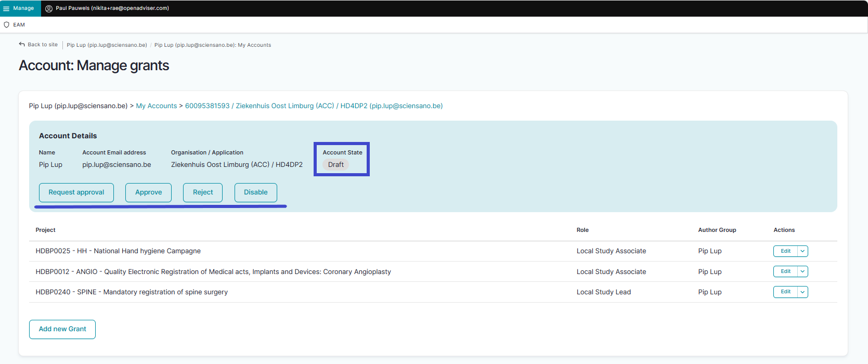The height and width of the screenshot is (364, 868).
Task: Expand Edit dropdown for SPINE grant
Action: [802, 292]
